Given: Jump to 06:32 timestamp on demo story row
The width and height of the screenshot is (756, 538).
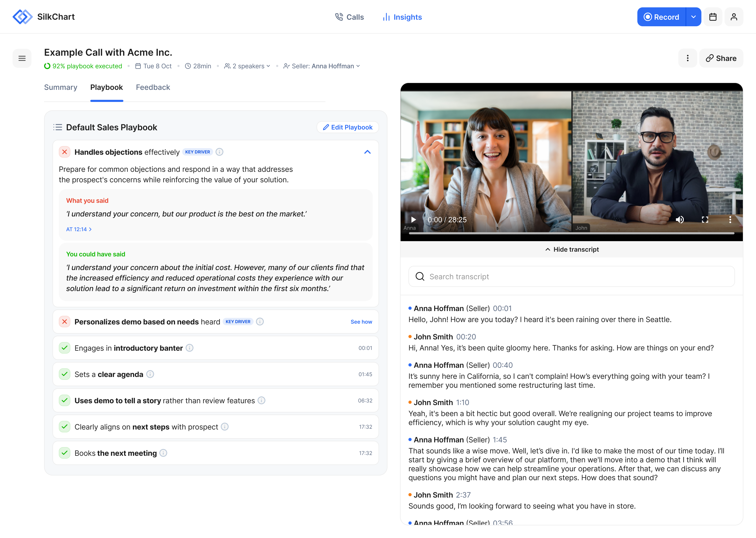Looking at the screenshot, I should (365, 401).
